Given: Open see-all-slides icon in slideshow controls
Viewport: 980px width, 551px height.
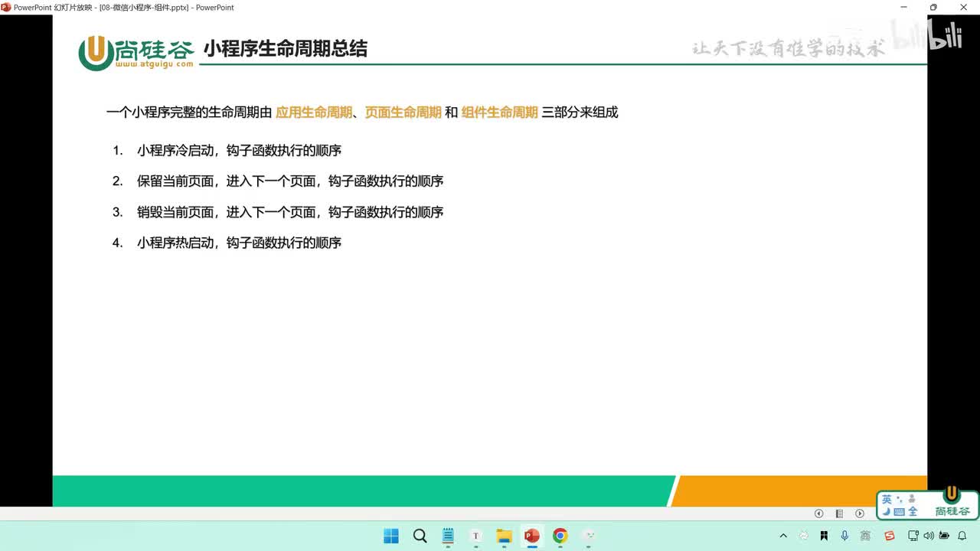Looking at the screenshot, I should point(839,514).
